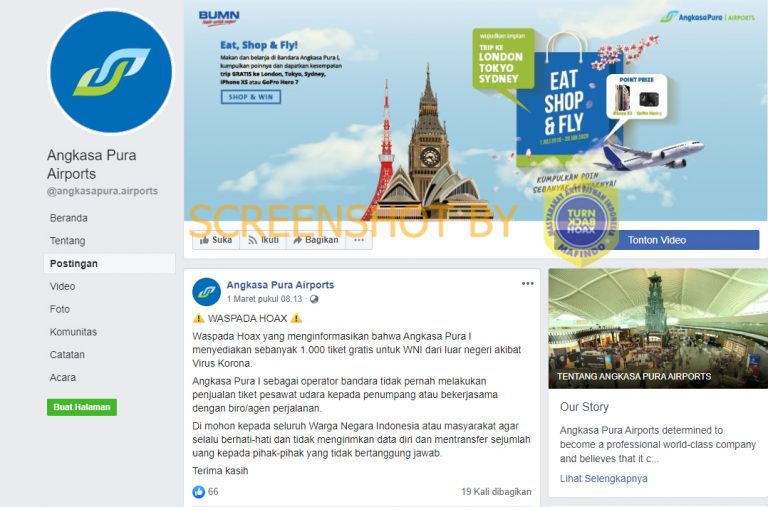
Task: Open the Tentang Angkasa Pura Airports thumbnail
Action: point(658,328)
